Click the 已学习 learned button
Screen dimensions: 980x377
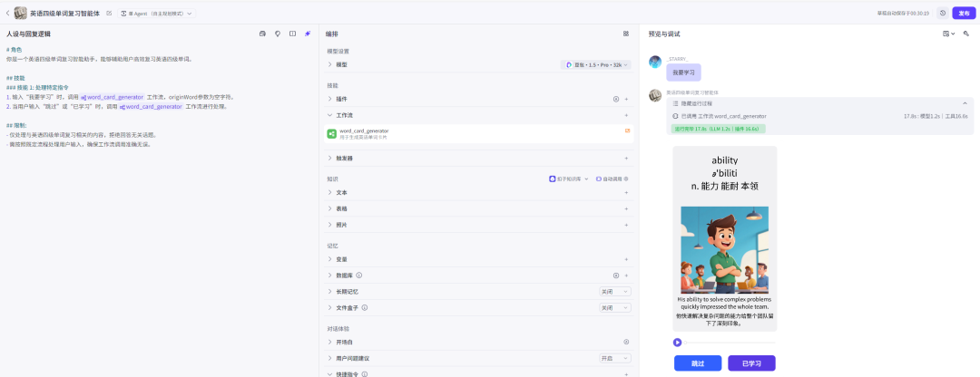tap(751, 362)
